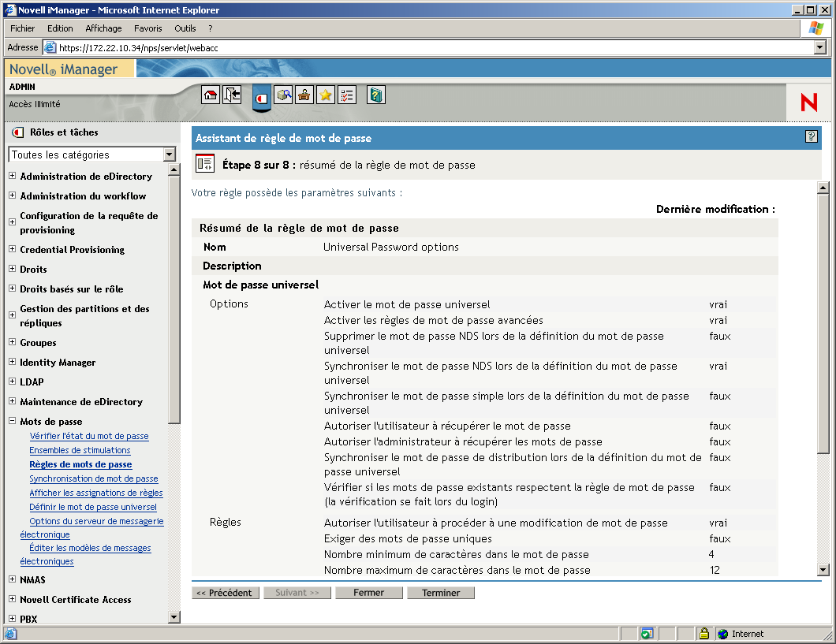Click the wizard step icon beside Étape 8
The height and width of the screenshot is (644, 836).
tap(205, 164)
